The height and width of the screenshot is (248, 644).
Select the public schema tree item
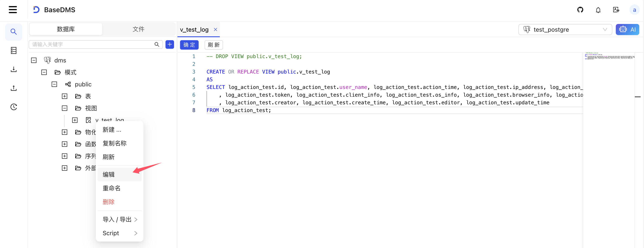83,84
